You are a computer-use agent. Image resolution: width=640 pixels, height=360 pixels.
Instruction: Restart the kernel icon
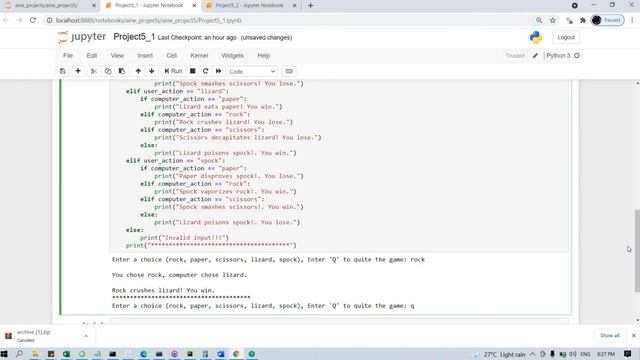pyautogui.click(x=206, y=71)
